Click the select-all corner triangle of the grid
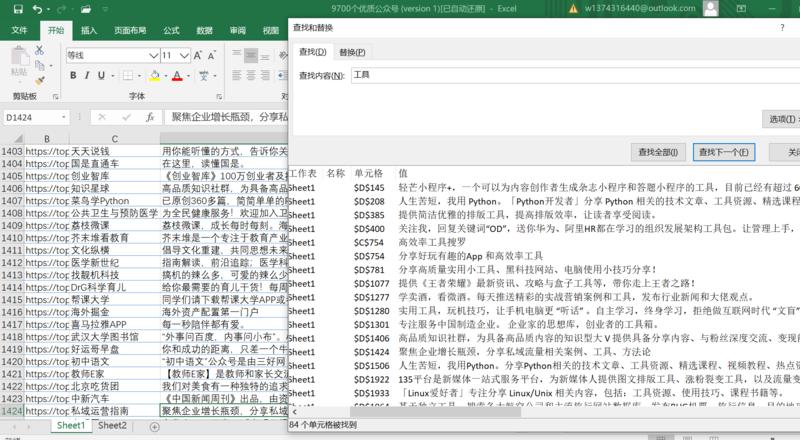The image size is (800, 440). (x=18, y=139)
